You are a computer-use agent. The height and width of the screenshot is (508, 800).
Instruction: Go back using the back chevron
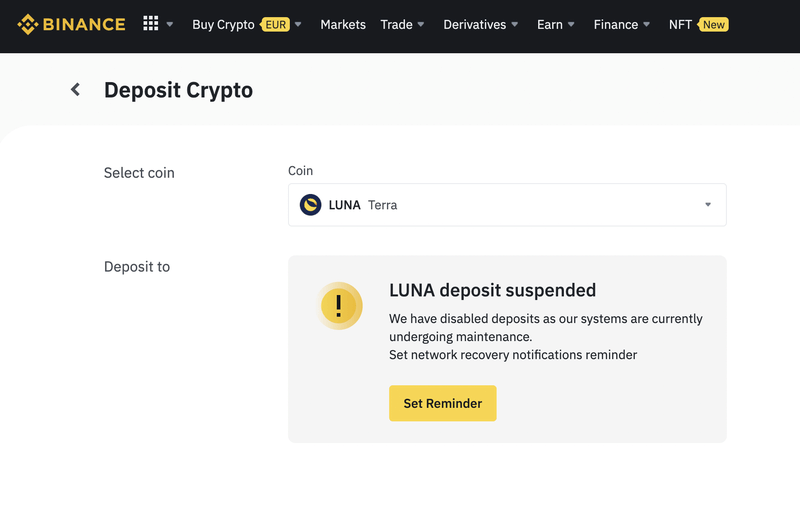click(x=76, y=90)
